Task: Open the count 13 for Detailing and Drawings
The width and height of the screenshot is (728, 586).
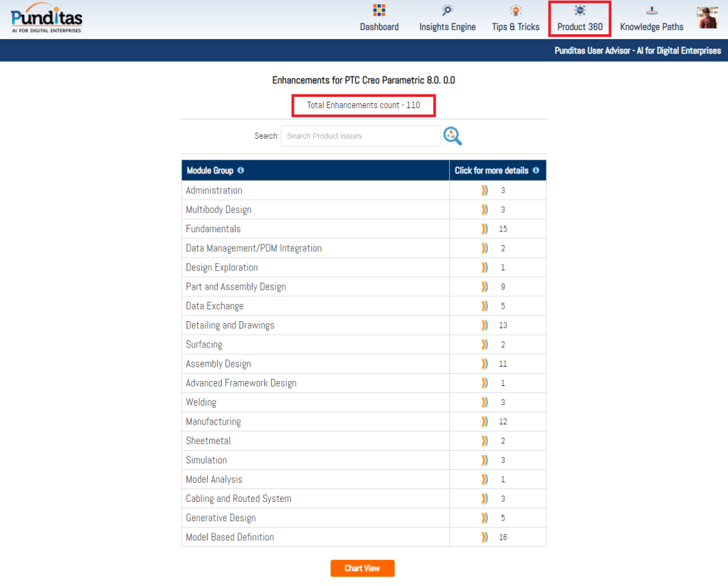Action: pyautogui.click(x=503, y=325)
